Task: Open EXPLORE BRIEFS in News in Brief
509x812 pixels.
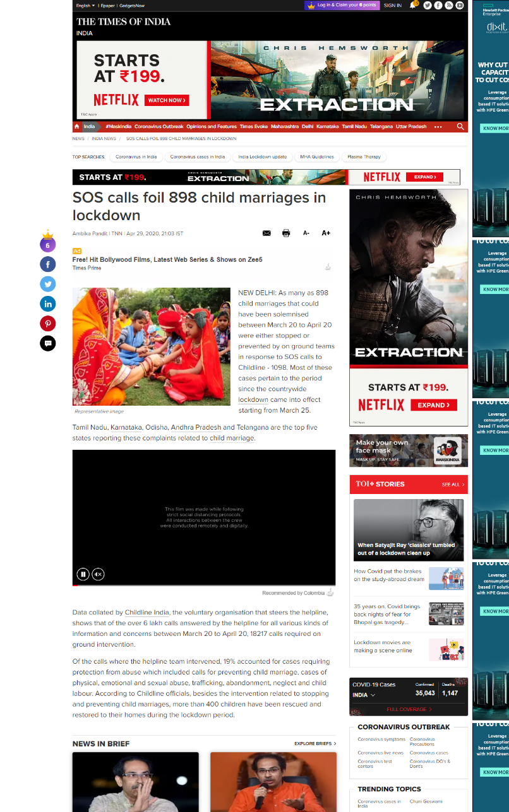Action: point(315,744)
